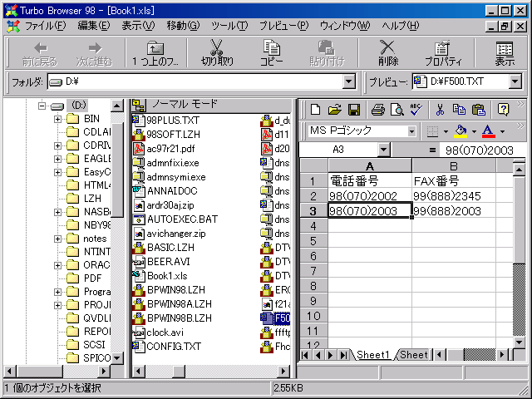Open the Name Box A3 dropdown
This screenshot has width=532, height=399.
coord(384,150)
